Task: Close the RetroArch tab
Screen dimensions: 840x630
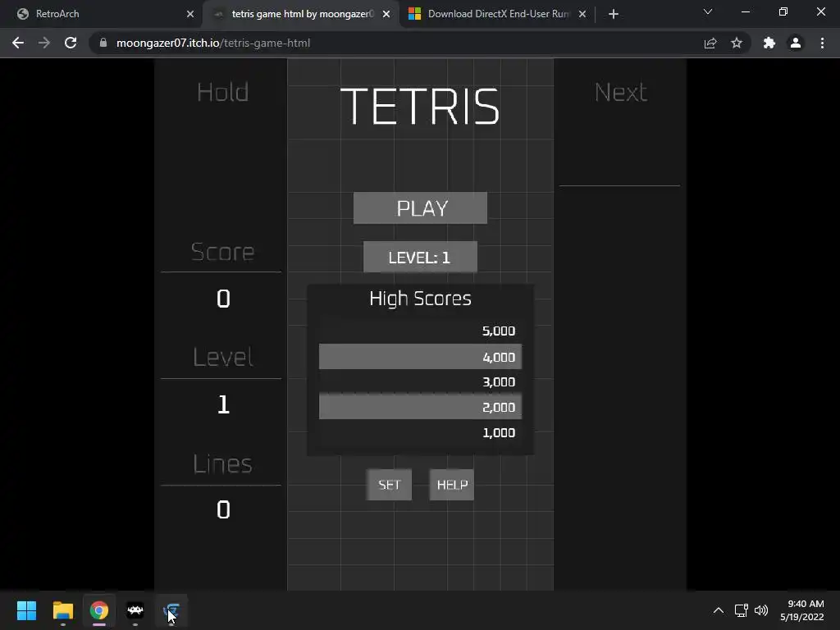Action: (x=190, y=14)
